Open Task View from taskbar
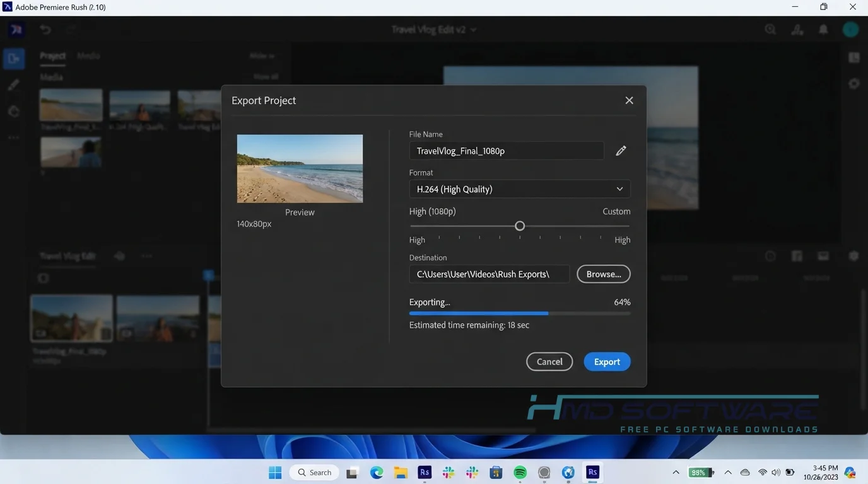This screenshot has width=868, height=484. pyautogui.click(x=353, y=473)
